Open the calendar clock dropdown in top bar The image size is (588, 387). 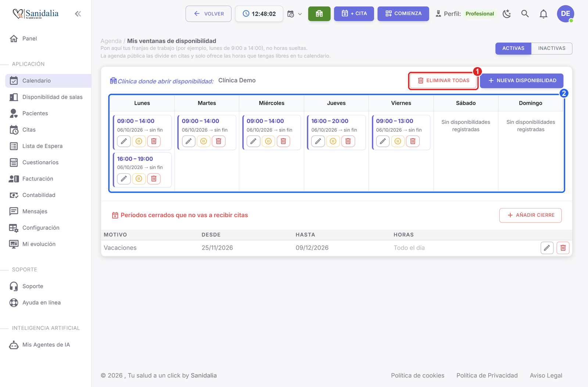pyautogui.click(x=295, y=14)
